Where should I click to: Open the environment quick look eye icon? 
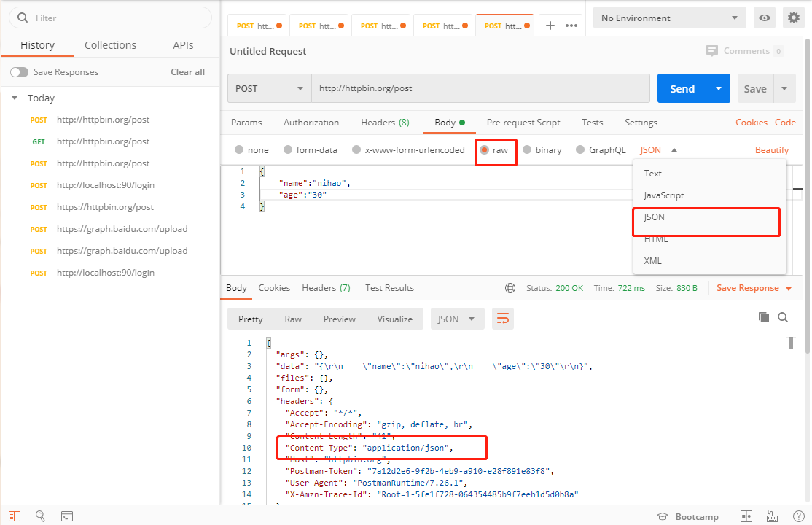pyautogui.click(x=765, y=18)
